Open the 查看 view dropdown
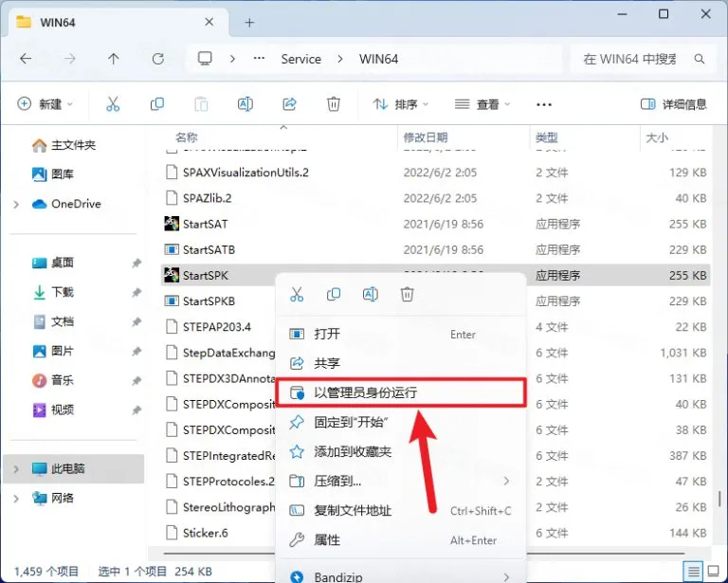 (x=482, y=104)
